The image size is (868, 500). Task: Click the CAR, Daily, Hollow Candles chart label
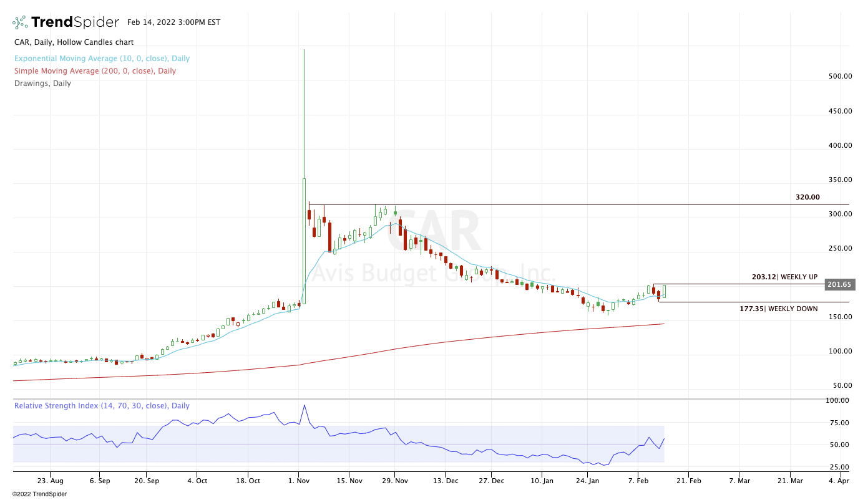[x=74, y=42]
